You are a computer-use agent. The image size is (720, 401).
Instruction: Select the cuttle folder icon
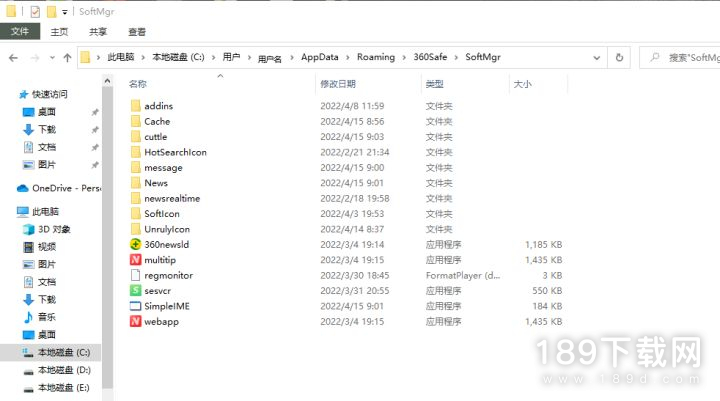[135, 137]
